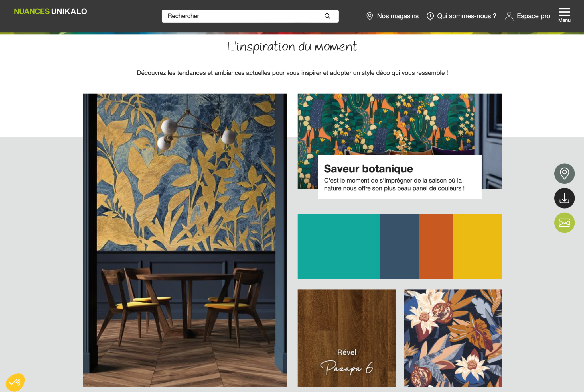This screenshot has height=392, width=584.
Task: Open the Qui sommes-nous ? page
Action: [x=467, y=16]
